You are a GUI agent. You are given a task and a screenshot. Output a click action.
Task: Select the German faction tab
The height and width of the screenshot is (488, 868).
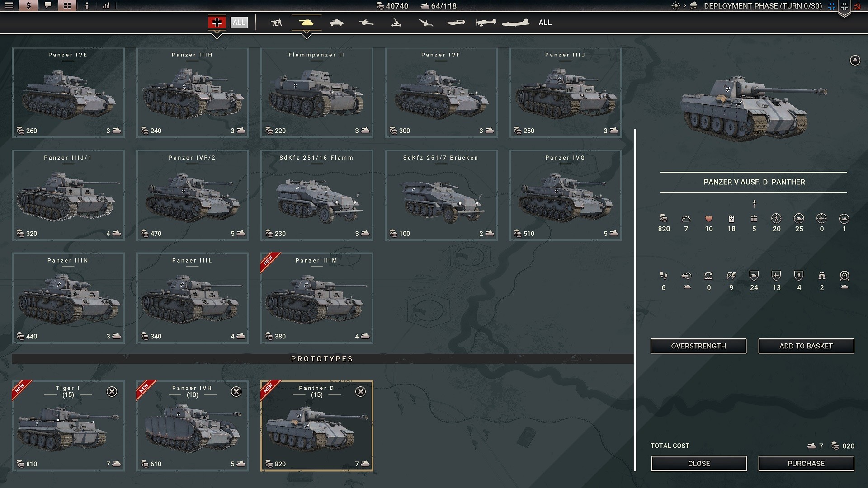[x=217, y=22]
